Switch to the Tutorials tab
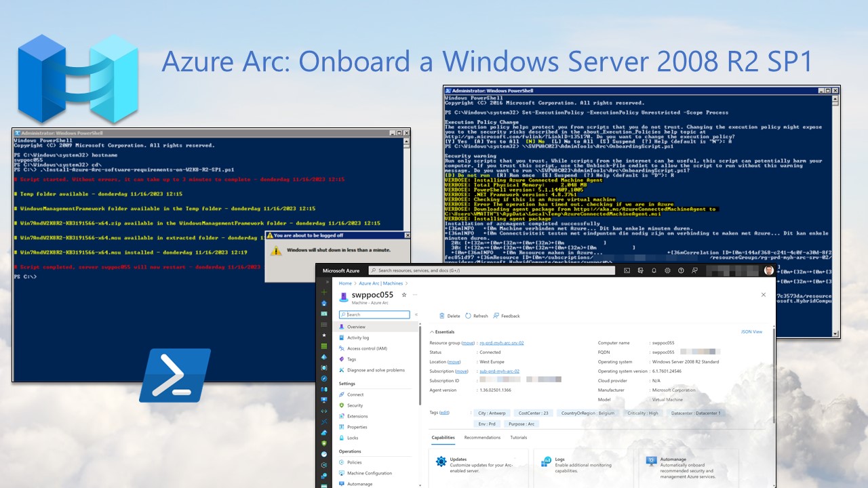Screen dimensions: 868x488 click(x=519, y=438)
